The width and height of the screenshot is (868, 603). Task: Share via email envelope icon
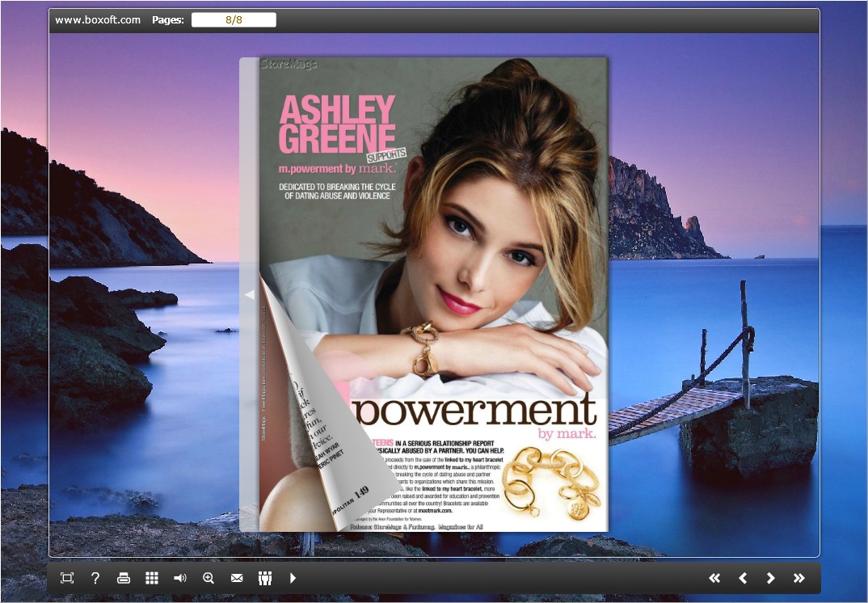(236, 578)
